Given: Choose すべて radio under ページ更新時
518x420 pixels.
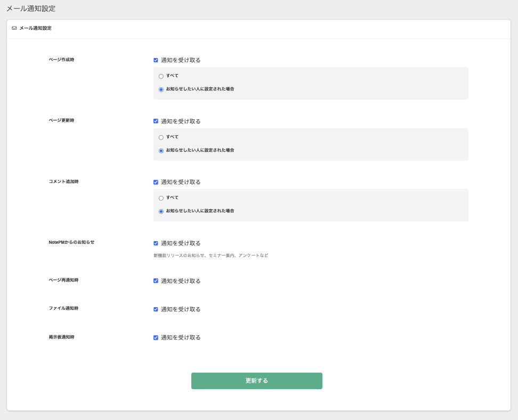Looking at the screenshot, I should [161, 137].
